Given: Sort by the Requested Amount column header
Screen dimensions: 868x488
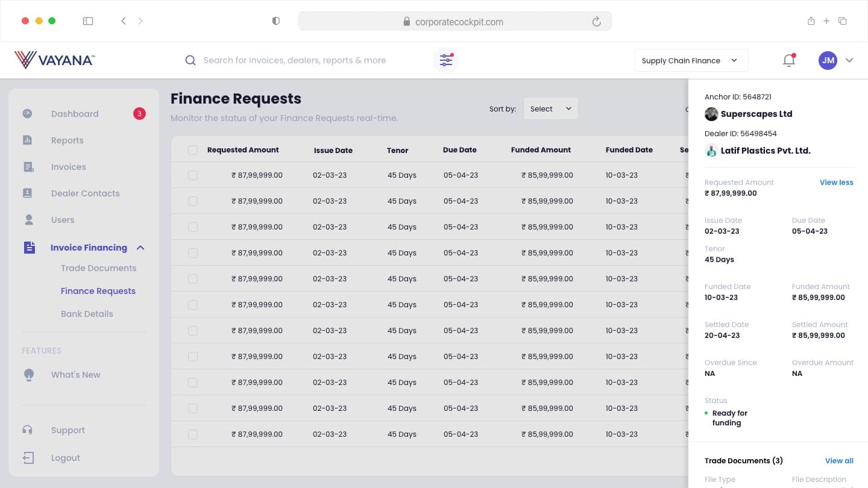Looking at the screenshot, I should [x=243, y=150].
